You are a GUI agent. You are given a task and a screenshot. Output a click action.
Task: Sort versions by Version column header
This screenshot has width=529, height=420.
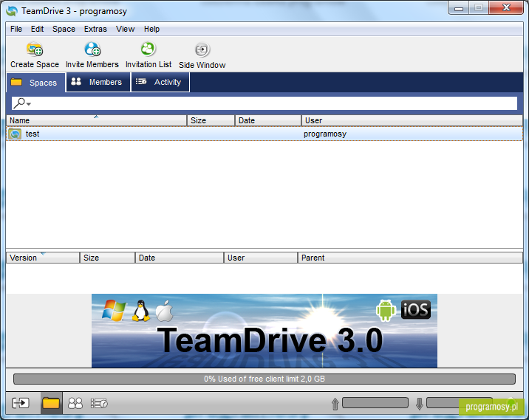(43, 258)
